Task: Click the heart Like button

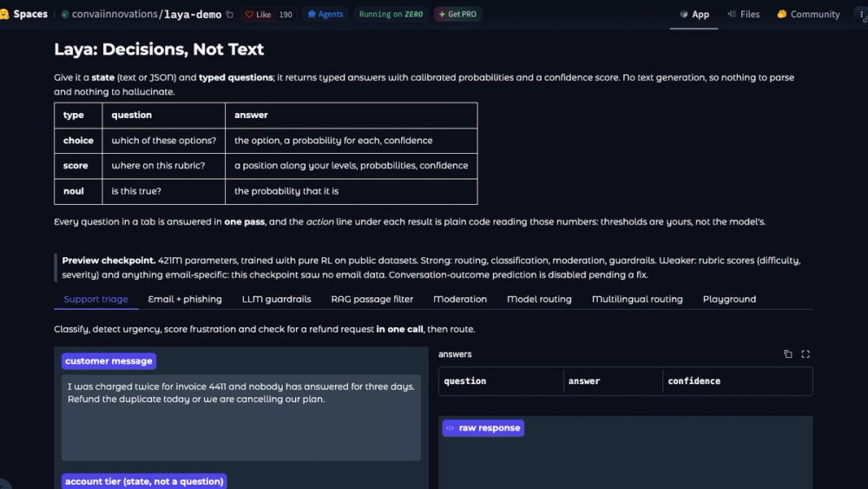Action: (258, 15)
